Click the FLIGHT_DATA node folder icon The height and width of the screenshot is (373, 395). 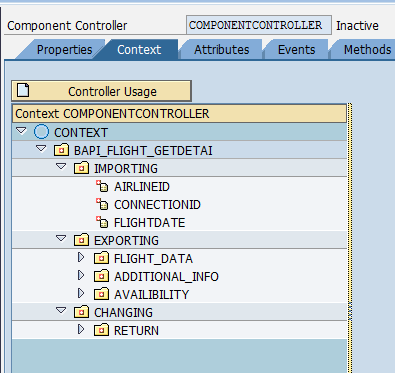[x=101, y=258]
